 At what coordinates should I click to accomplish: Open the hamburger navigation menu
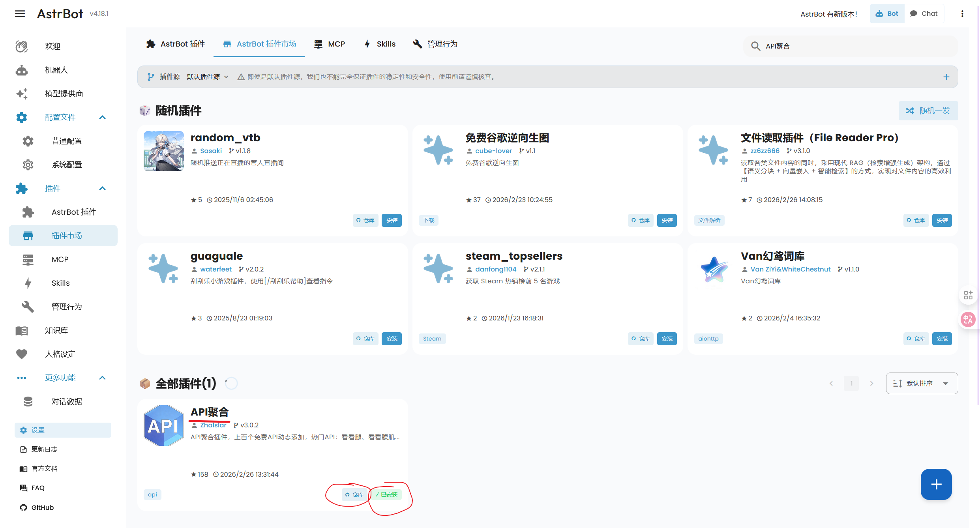[20, 14]
